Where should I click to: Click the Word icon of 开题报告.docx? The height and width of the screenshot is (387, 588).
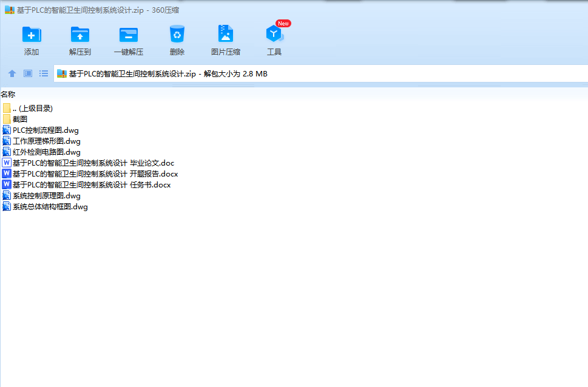tap(7, 173)
